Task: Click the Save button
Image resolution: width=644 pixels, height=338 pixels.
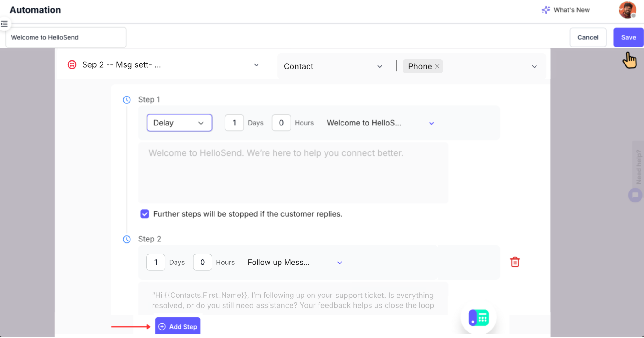Action: (x=628, y=37)
